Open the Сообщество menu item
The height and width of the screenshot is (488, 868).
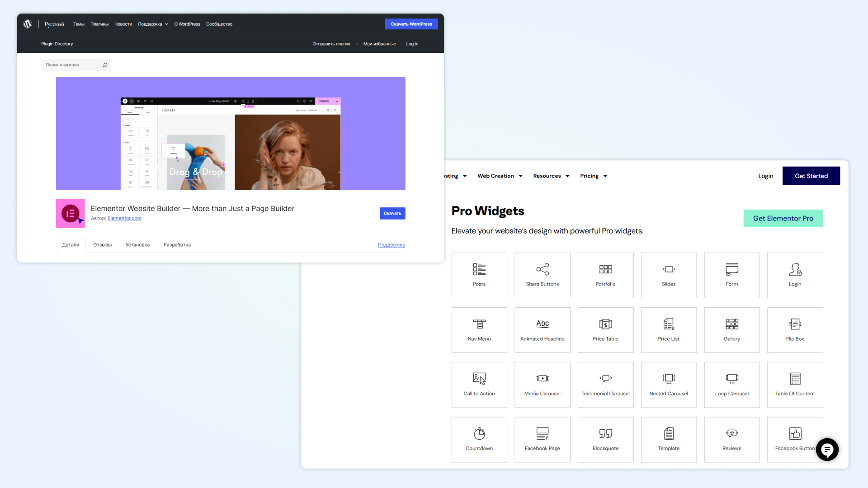click(x=219, y=24)
